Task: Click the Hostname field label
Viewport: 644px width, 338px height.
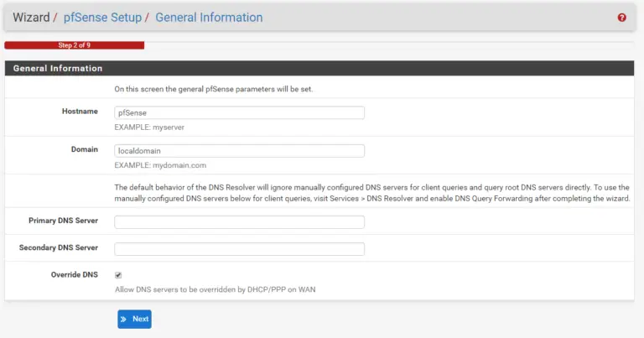Action: [x=80, y=112]
